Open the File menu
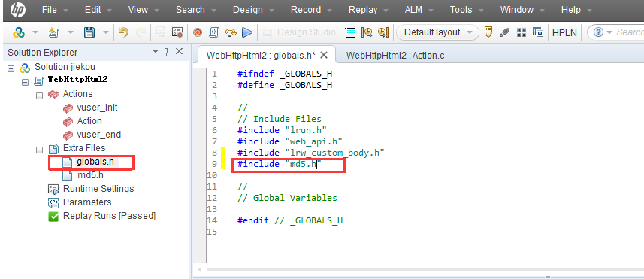This screenshot has height=279, width=644. click(x=50, y=10)
